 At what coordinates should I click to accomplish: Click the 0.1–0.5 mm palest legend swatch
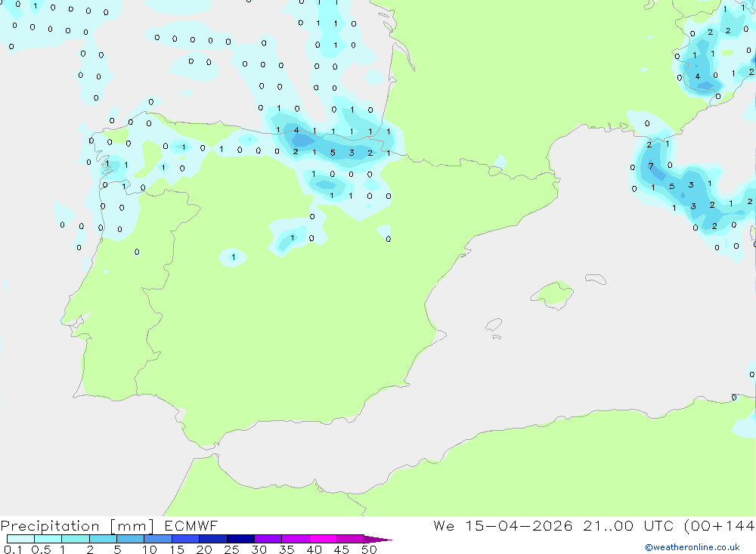(x=20, y=539)
